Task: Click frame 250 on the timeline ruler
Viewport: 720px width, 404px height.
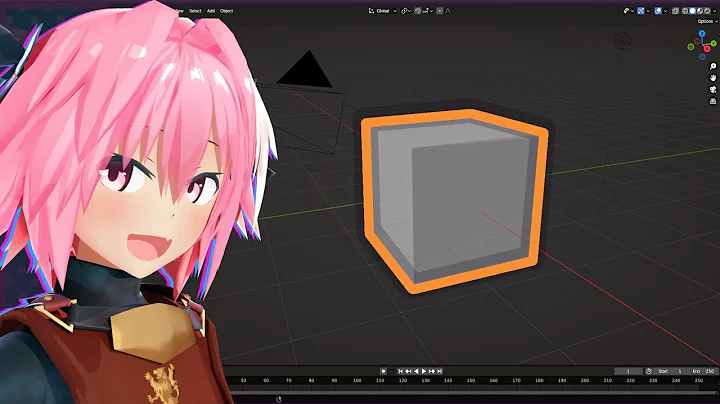Action: pyautogui.click(x=699, y=380)
